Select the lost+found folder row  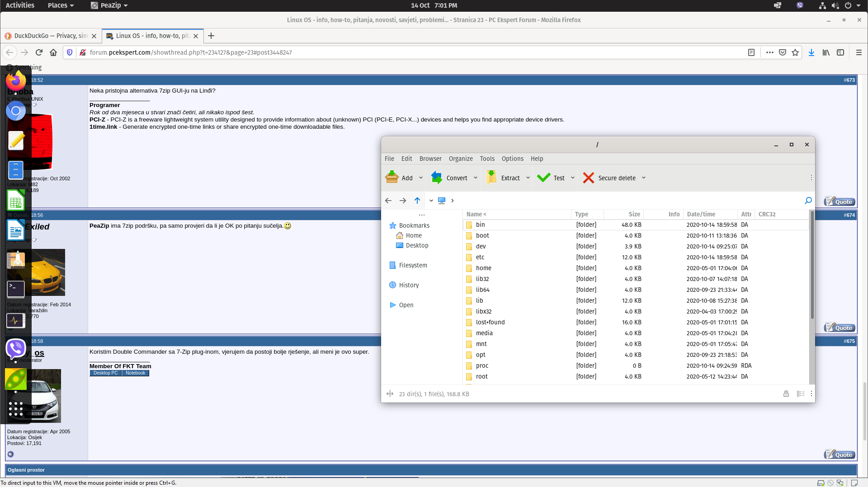(x=636, y=322)
